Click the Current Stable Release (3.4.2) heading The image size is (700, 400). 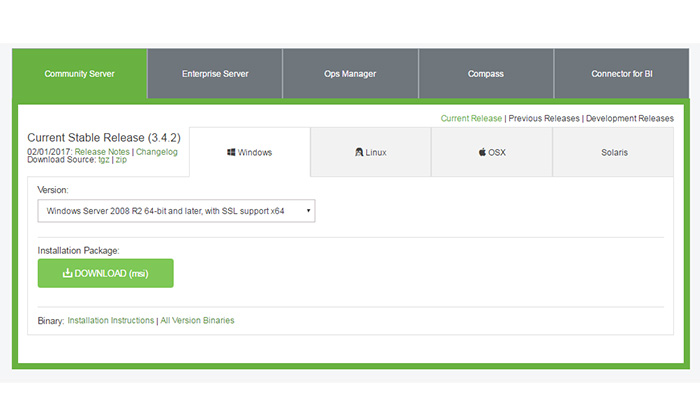[x=104, y=138]
